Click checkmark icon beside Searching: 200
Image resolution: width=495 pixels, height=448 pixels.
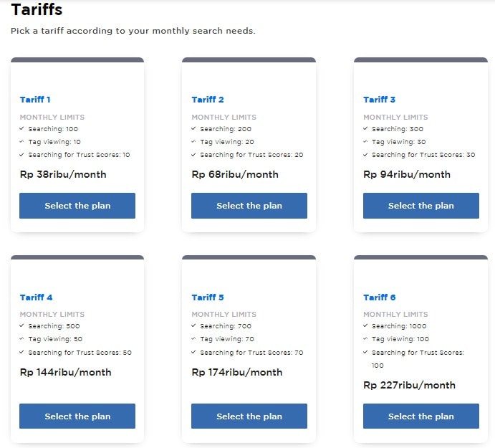coord(193,128)
